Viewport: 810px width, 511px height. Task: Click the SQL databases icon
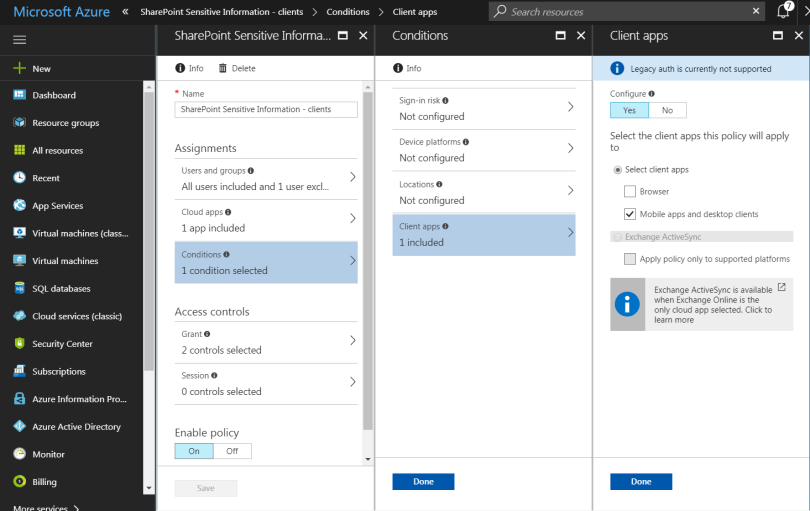point(19,288)
